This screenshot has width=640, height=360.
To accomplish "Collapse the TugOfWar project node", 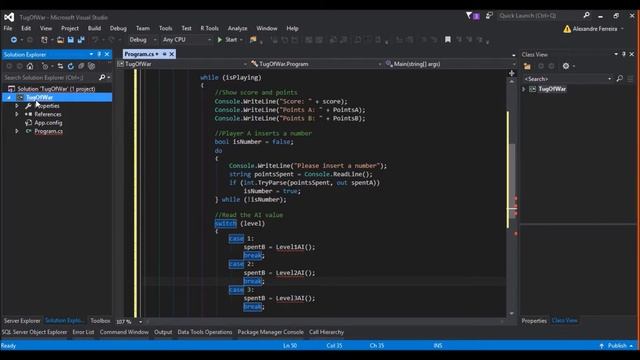I will click(x=9, y=98).
